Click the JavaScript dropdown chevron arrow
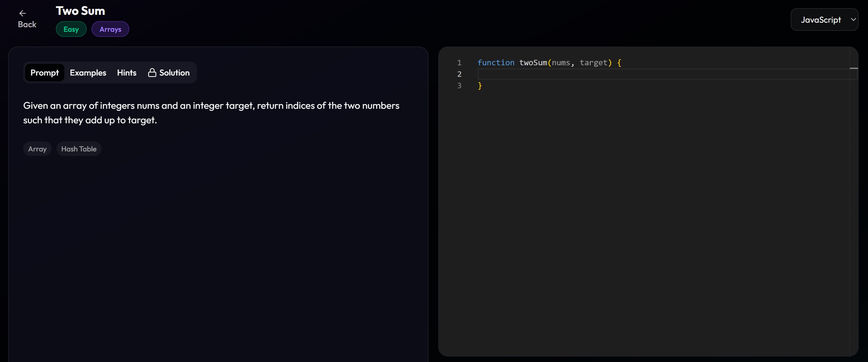The height and width of the screenshot is (362, 868). click(853, 19)
